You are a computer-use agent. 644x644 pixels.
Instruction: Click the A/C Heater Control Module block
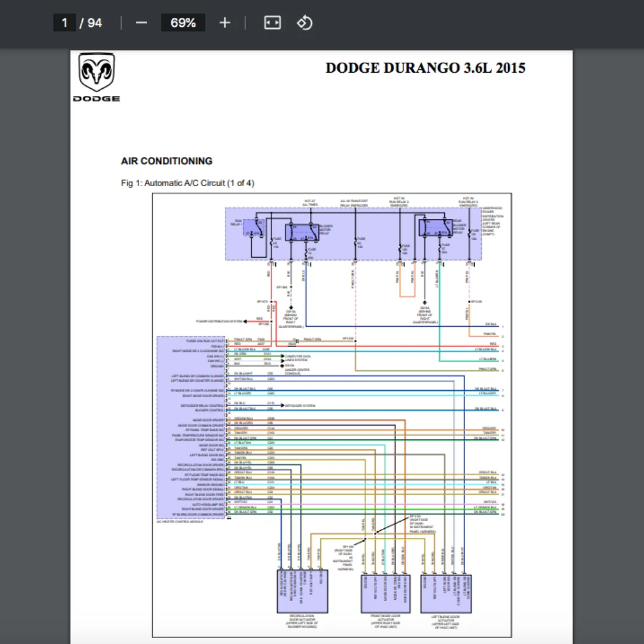click(191, 427)
